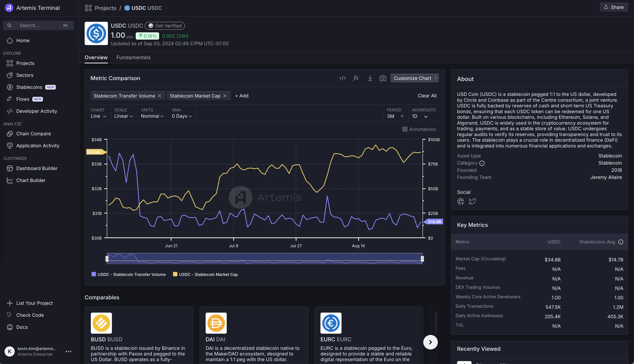Click List Your Project plus icon
The image size is (634, 364).
coord(10,303)
